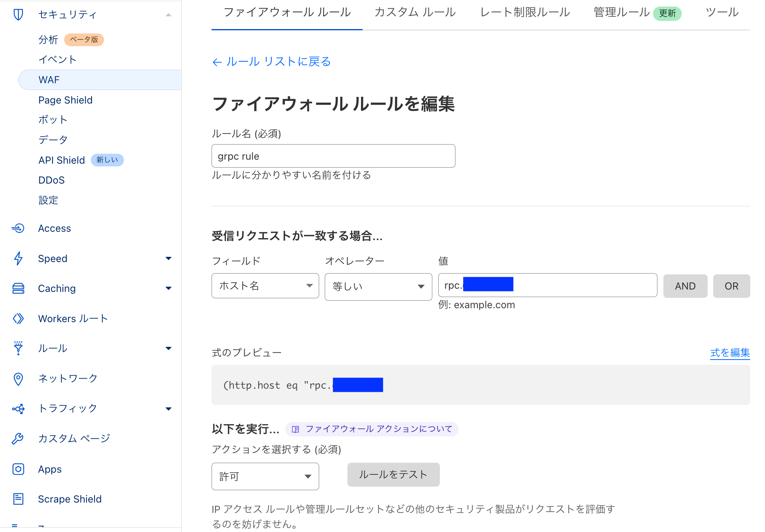Open Workers ルート using its icon

tap(18, 319)
